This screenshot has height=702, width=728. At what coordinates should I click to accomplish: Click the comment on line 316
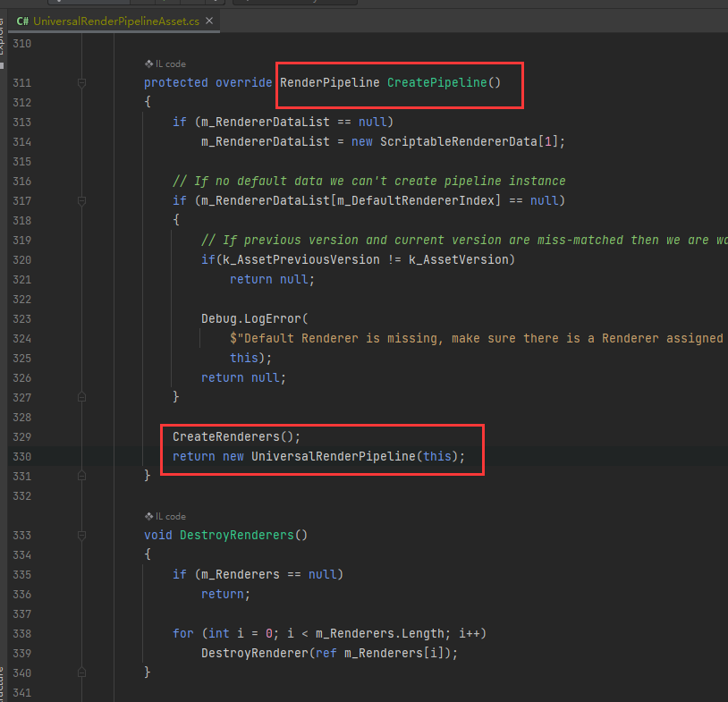tap(369, 181)
